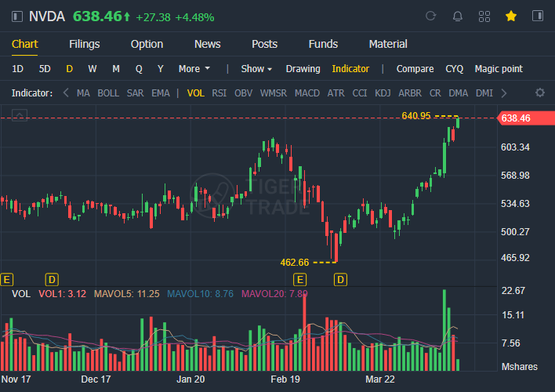Select the 5D timeframe
555x392 pixels.
click(45, 69)
